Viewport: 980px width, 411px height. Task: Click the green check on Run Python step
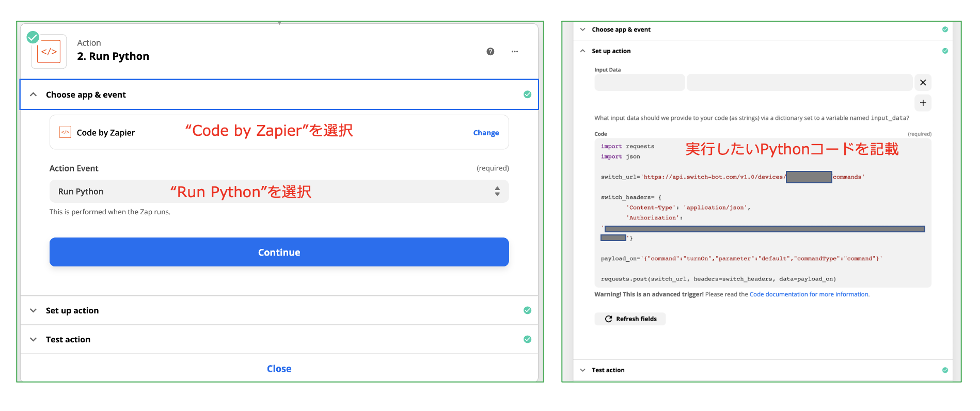(x=33, y=37)
